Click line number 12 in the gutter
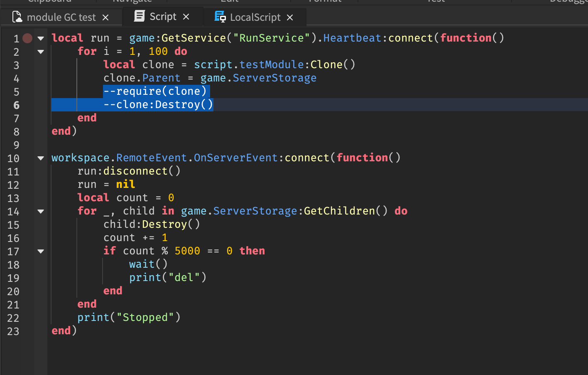Image resolution: width=588 pixels, height=375 pixels. [x=13, y=184]
